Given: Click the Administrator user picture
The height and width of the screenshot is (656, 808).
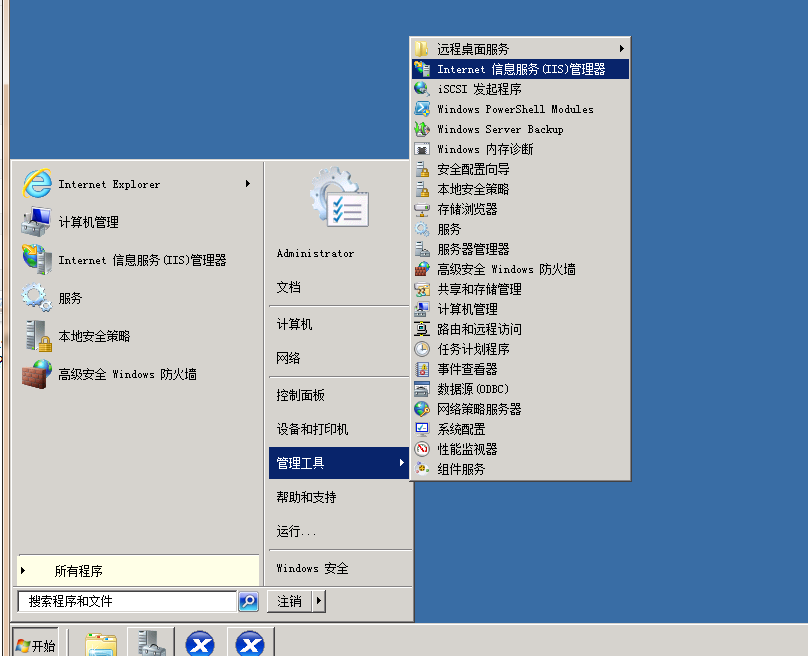Looking at the screenshot, I should (340, 197).
